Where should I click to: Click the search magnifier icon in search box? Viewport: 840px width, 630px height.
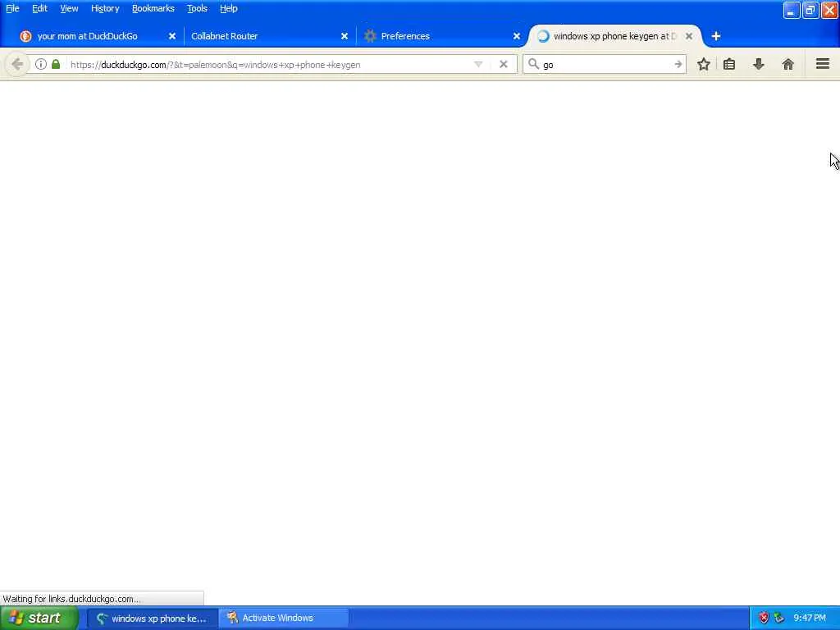click(533, 64)
